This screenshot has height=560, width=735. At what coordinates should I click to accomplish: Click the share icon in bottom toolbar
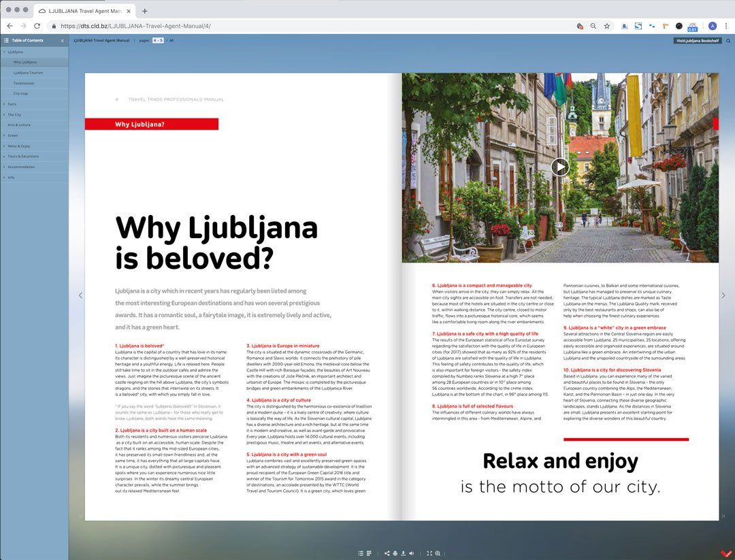point(387,553)
